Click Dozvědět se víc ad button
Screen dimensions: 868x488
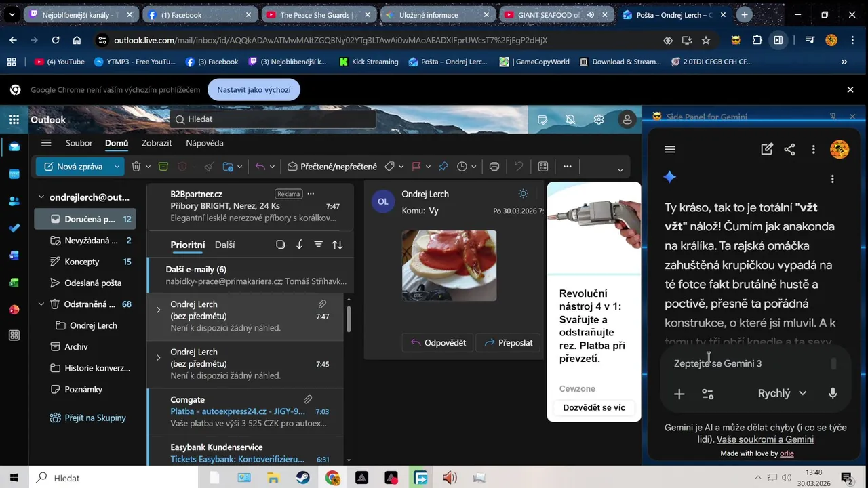point(594,407)
